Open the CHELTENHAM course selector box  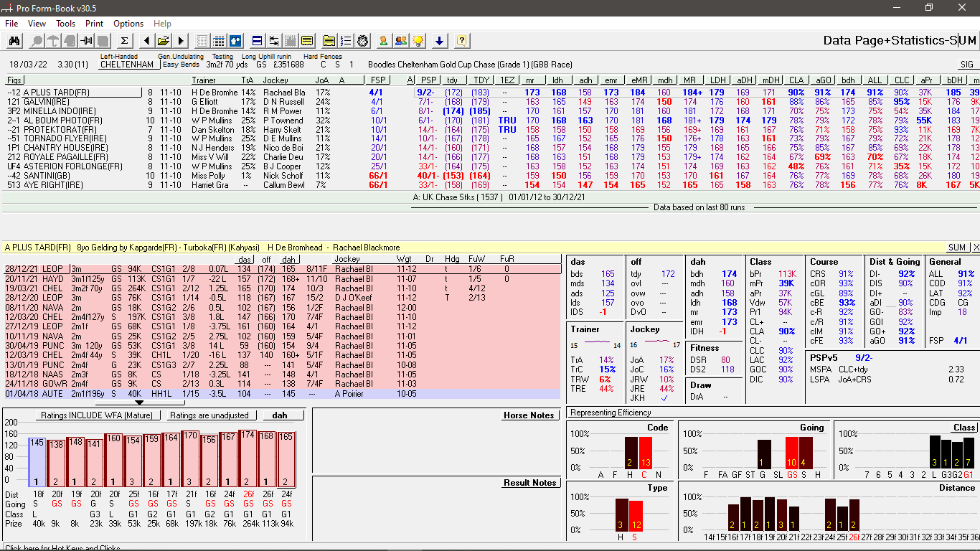pyautogui.click(x=127, y=65)
